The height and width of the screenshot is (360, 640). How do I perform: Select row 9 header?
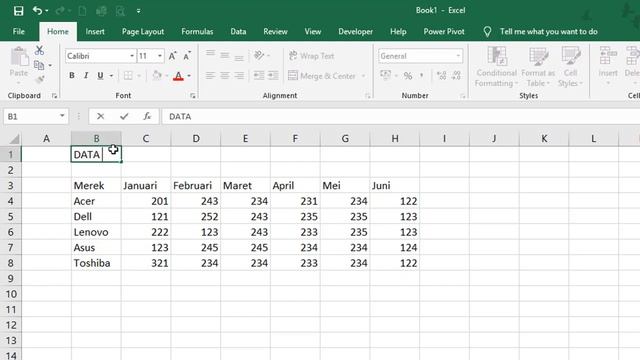[11, 279]
